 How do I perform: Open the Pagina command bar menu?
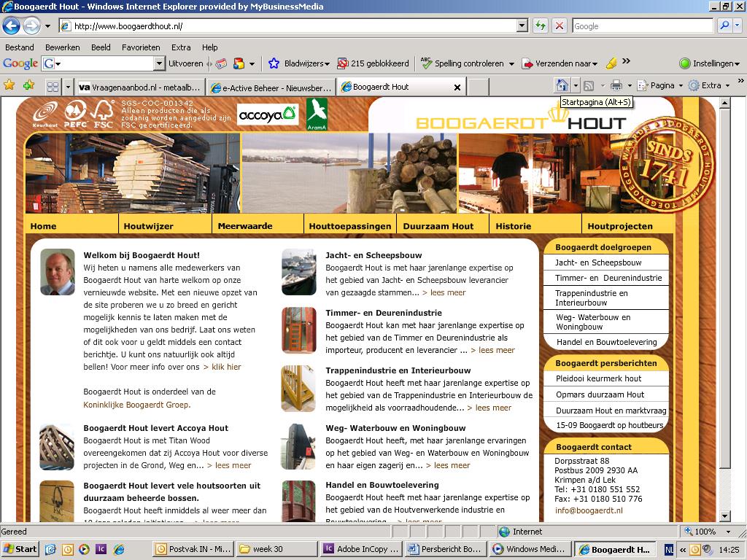pos(659,86)
